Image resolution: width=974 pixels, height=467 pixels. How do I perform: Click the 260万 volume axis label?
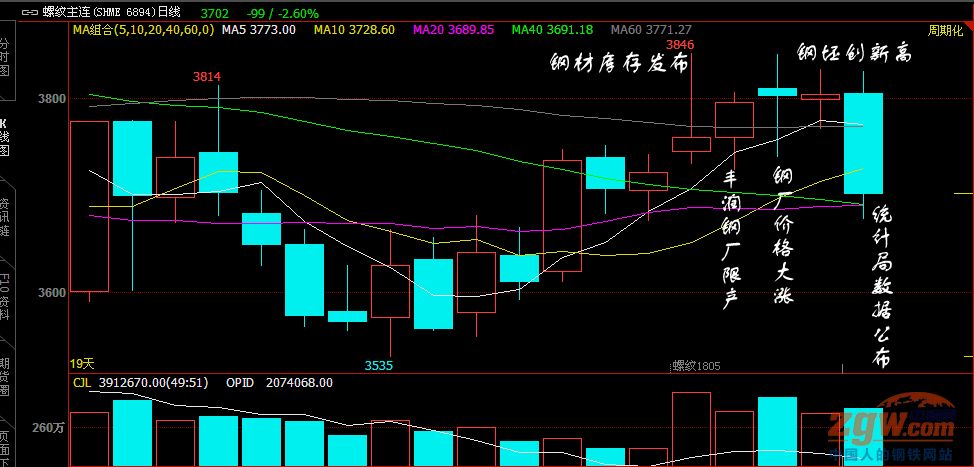point(50,428)
